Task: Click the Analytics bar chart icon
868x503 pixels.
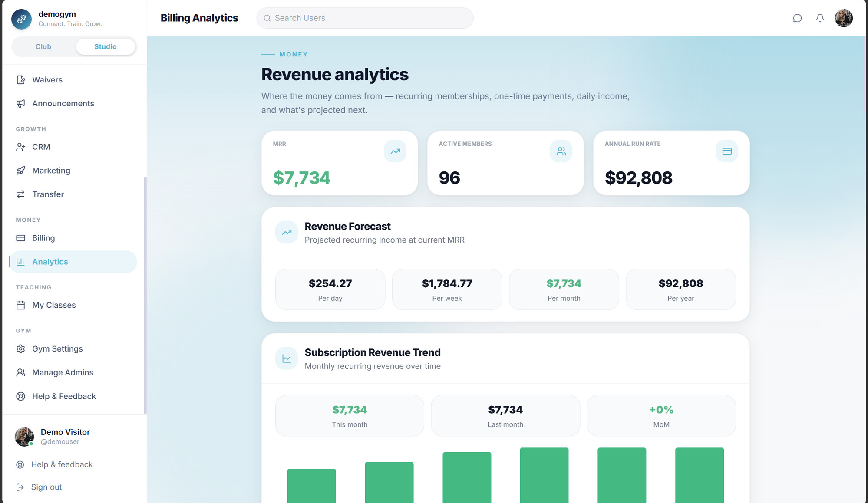Action: pyautogui.click(x=20, y=262)
